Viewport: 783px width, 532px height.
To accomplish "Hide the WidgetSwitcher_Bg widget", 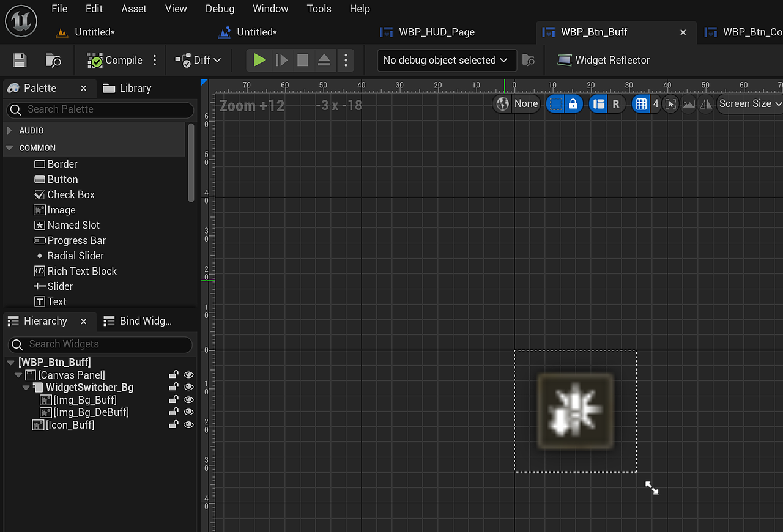I will point(188,387).
